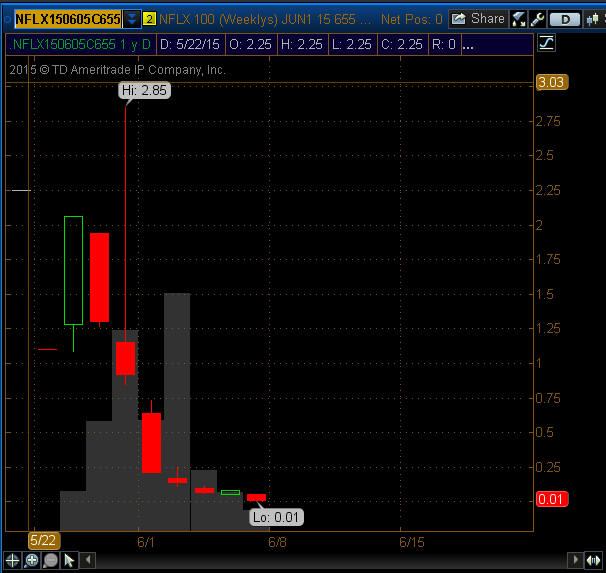Screen dimensions: 606x573
Task: Select the pointer cursor tool icon
Action: 70,560
